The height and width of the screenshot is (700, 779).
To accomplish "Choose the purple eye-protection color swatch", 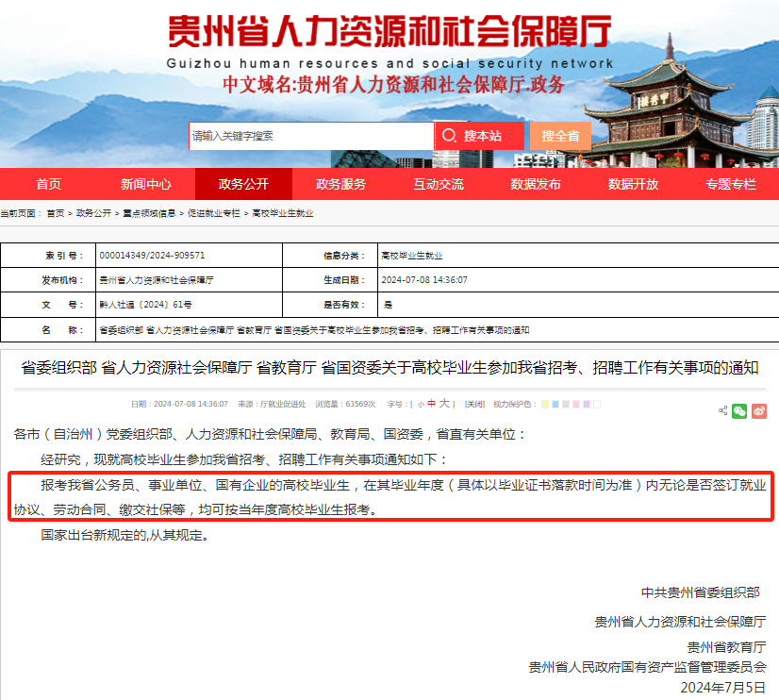I will coord(587,404).
